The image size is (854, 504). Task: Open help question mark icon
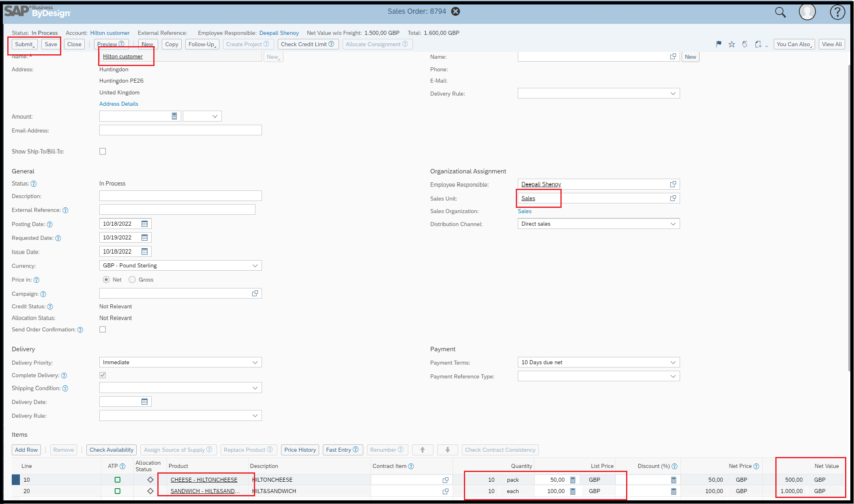(837, 12)
